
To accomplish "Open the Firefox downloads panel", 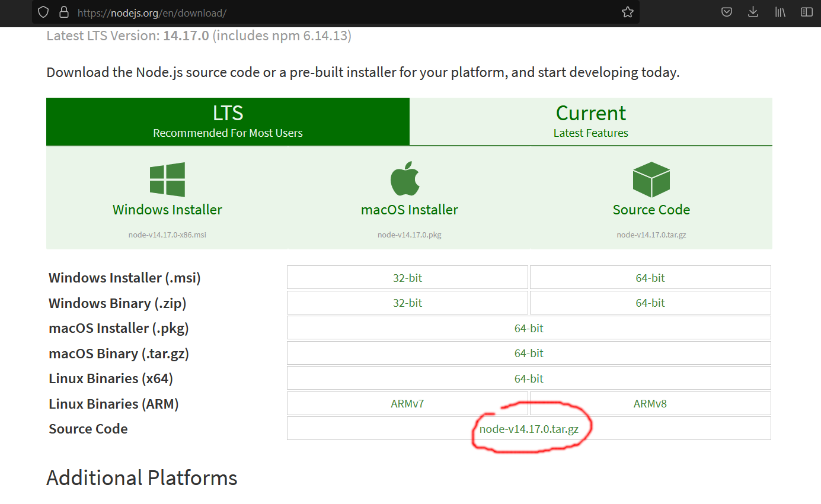I will (753, 12).
